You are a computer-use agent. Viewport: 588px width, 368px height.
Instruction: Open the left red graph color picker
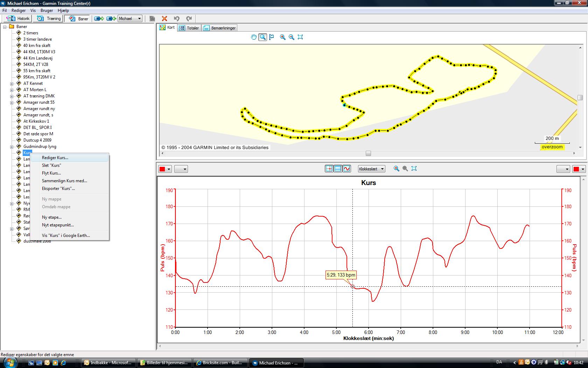pyautogui.click(x=165, y=169)
